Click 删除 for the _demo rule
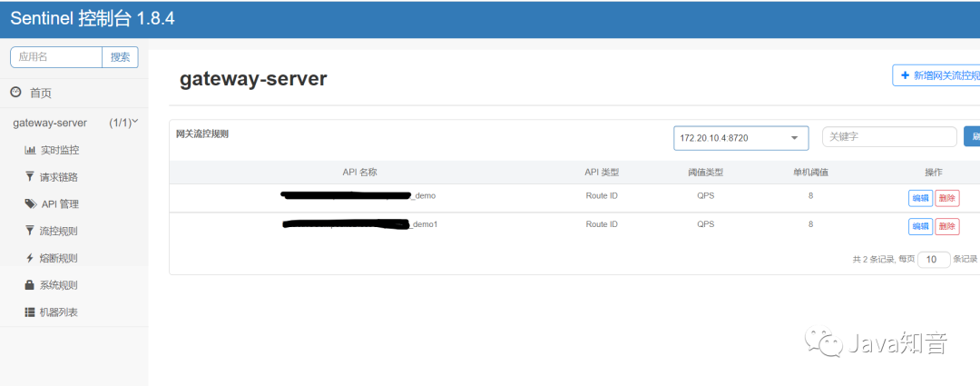Screen dimensions: 980x386 (946, 198)
